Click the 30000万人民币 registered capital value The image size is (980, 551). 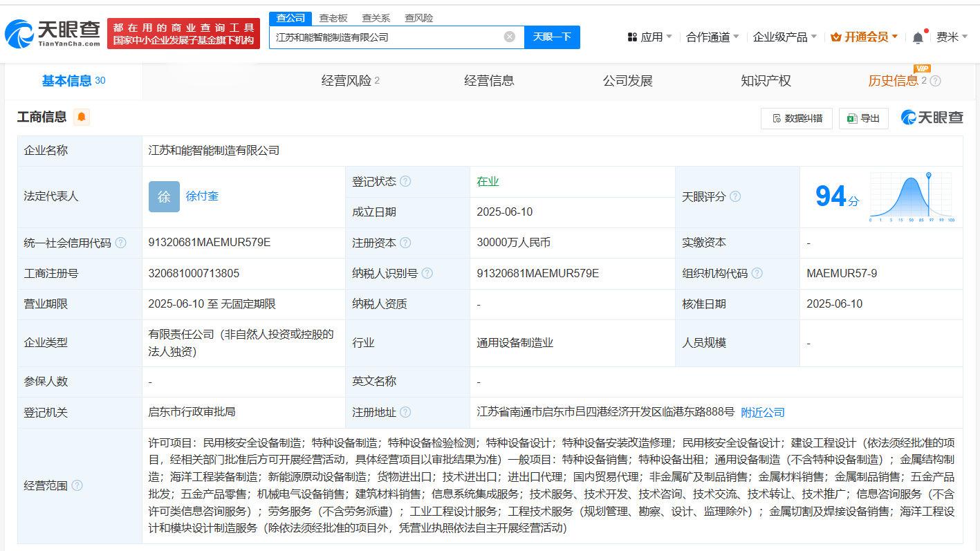[513, 243]
